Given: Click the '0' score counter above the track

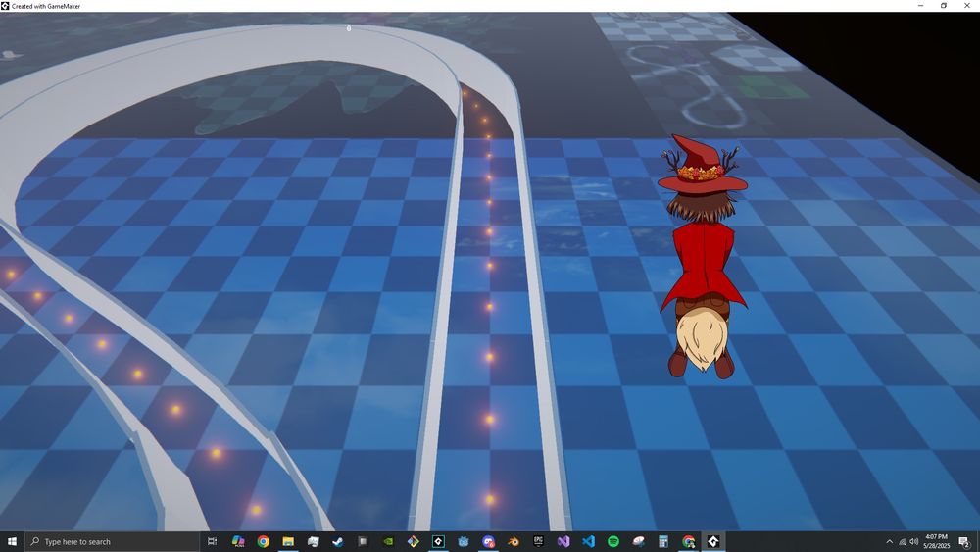Looking at the screenshot, I should (x=349, y=28).
